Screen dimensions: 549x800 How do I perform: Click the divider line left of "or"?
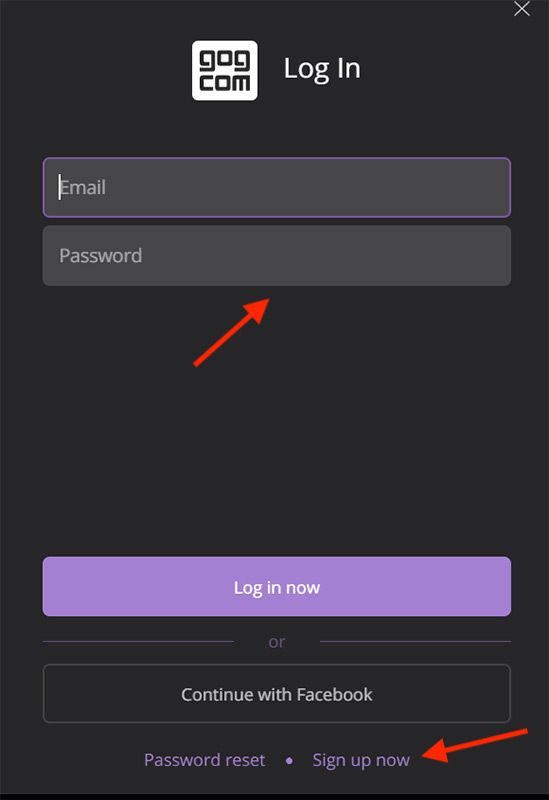(138, 641)
